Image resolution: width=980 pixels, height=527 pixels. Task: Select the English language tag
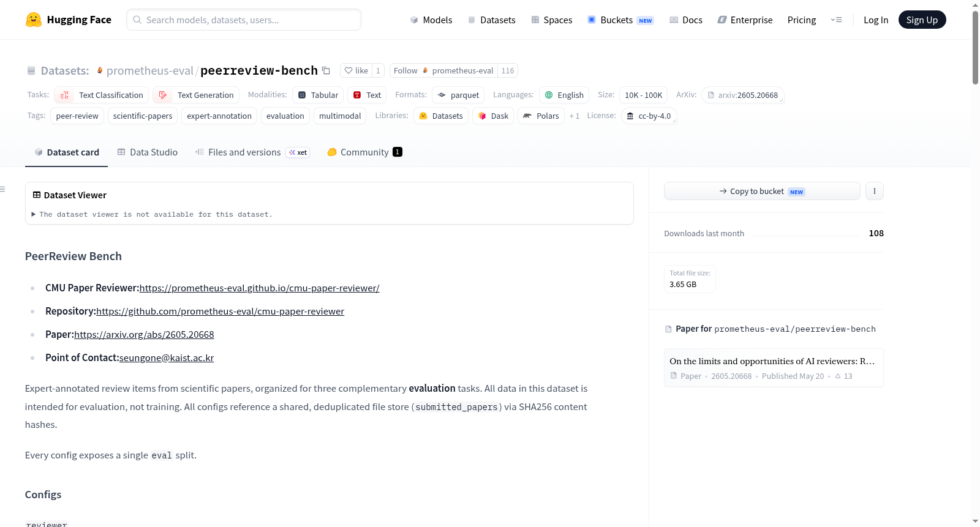564,95
